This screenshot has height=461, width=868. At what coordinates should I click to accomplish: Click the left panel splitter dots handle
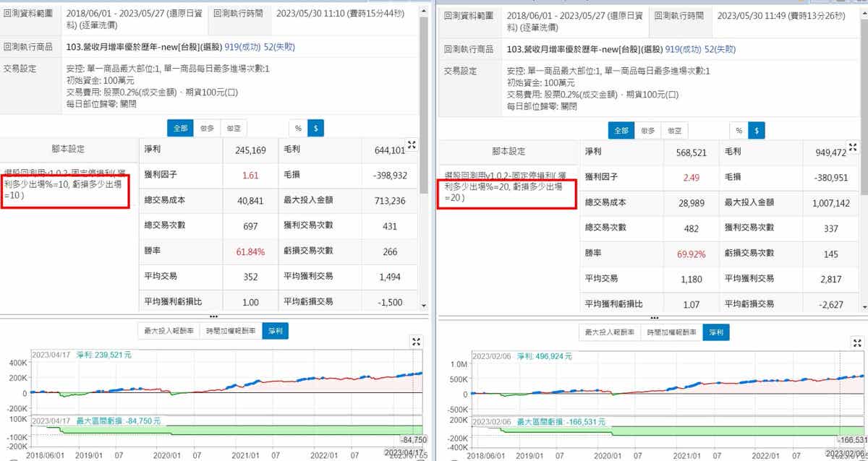tap(213, 316)
